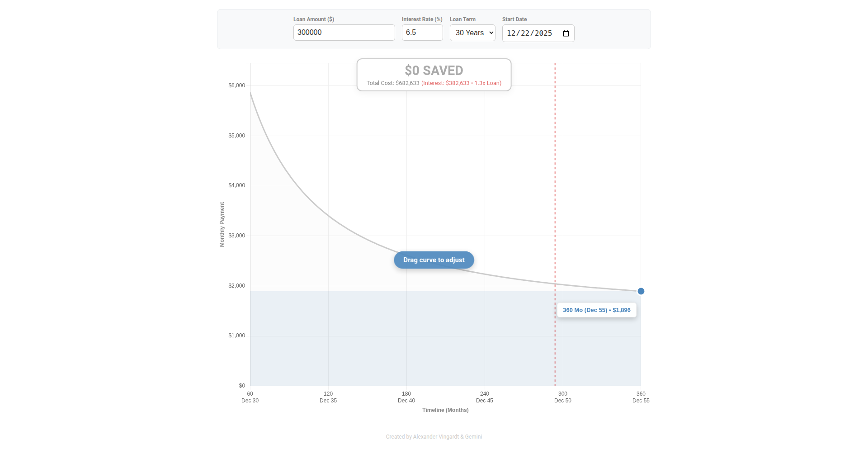Click the "$0 SAVED" heading
The image size is (868, 449).
(434, 71)
